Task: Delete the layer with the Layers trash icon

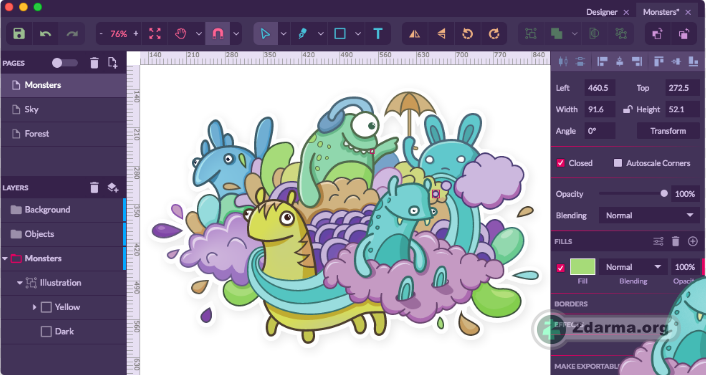Action: pos(94,187)
